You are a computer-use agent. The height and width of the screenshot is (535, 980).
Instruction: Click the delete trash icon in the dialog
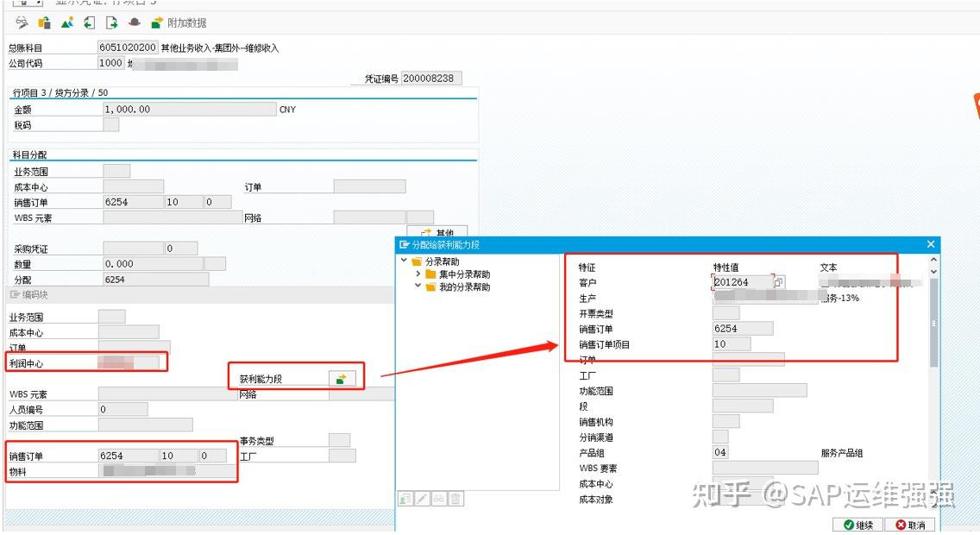pos(455,497)
